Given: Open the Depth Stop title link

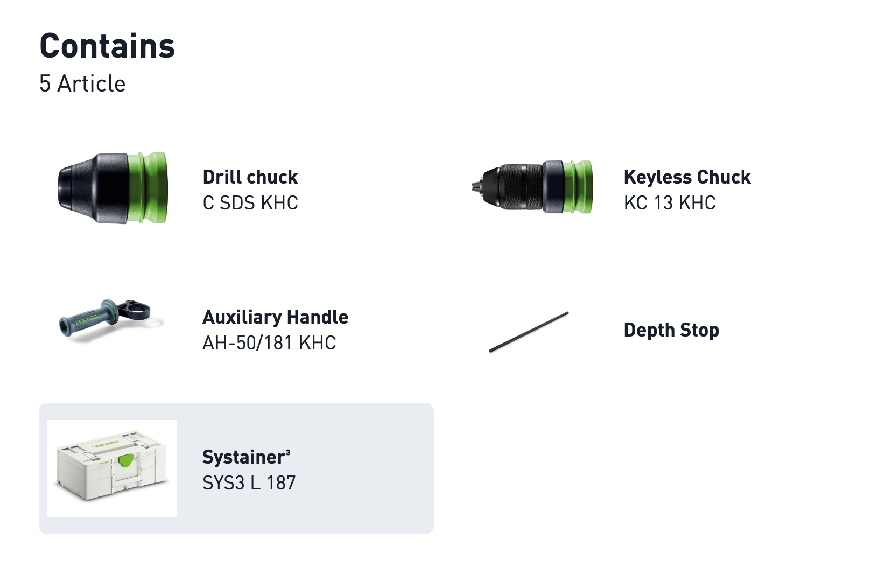Looking at the screenshot, I should pyautogui.click(x=671, y=330).
